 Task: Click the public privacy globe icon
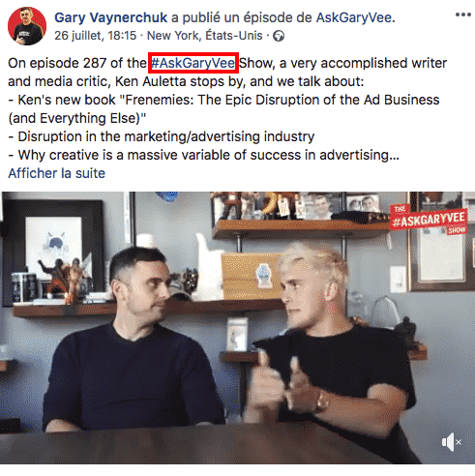(x=279, y=36)
